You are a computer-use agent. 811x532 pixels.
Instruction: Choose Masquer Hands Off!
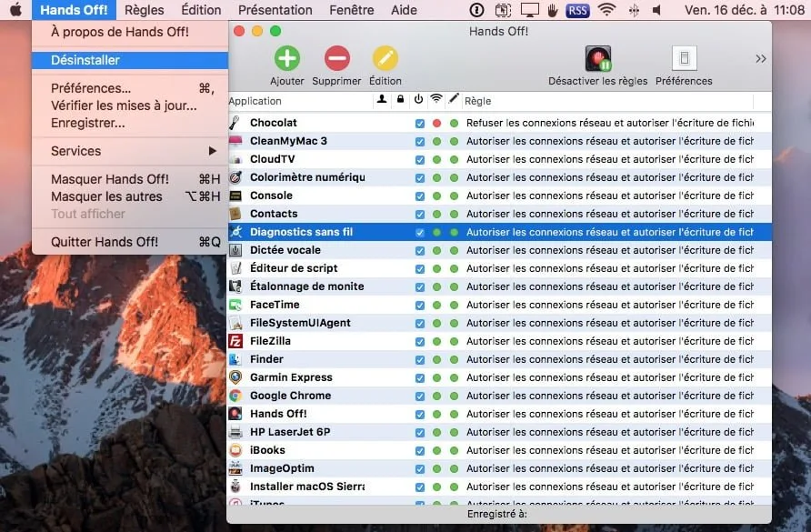130,179
